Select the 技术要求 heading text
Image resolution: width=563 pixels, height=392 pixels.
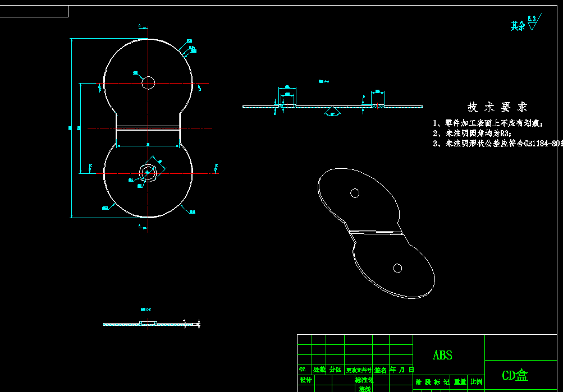(x=497, y=107)
